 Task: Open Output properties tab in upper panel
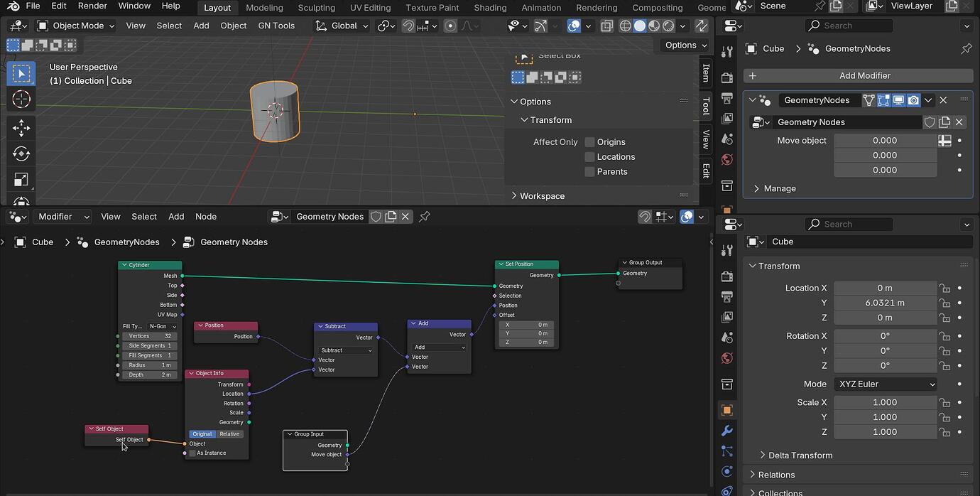click(726, 98)
